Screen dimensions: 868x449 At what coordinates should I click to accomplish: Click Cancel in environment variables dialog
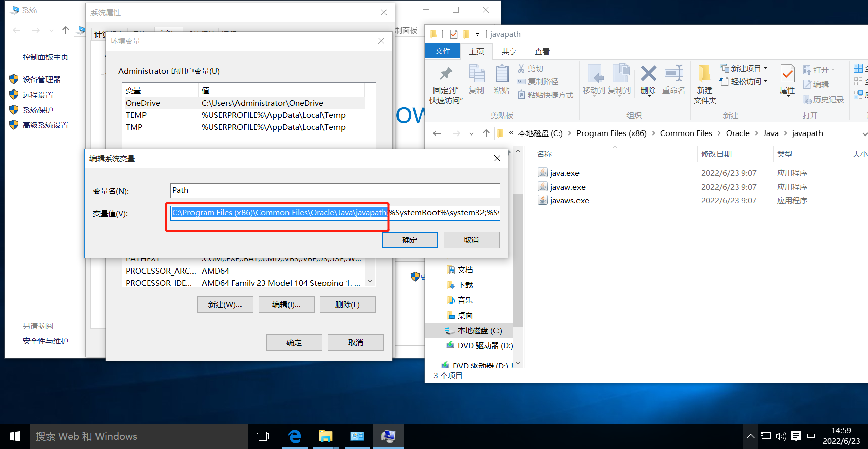(x=356, y=343)
